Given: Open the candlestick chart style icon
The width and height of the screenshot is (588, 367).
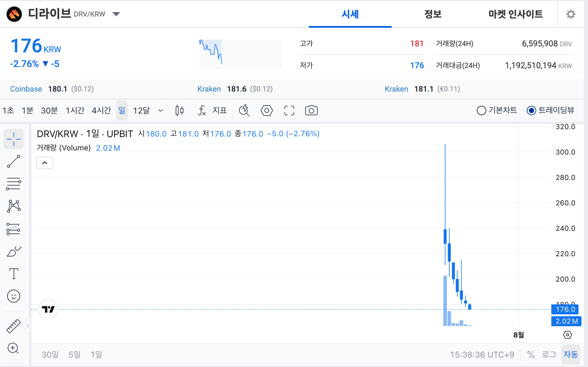Looking at the screenshot, I should tap(179, 110).
